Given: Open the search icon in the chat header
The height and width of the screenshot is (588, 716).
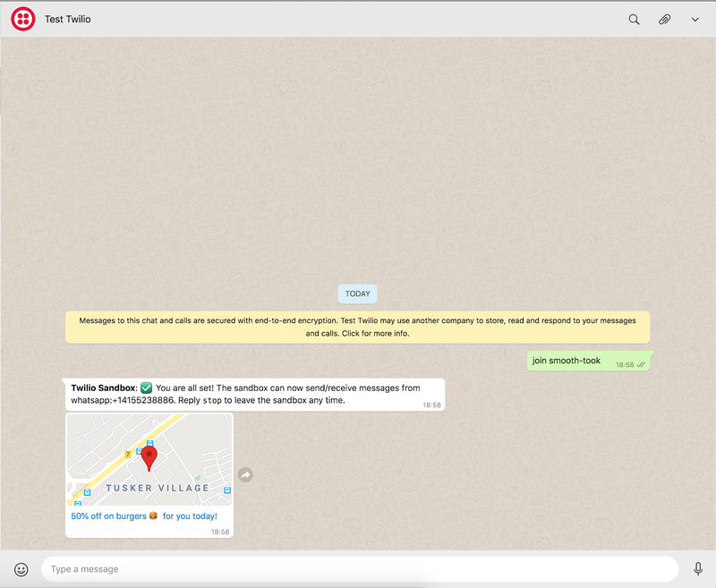Looking at the screenshot, I should pyautogui.click(x=634, y=19).
